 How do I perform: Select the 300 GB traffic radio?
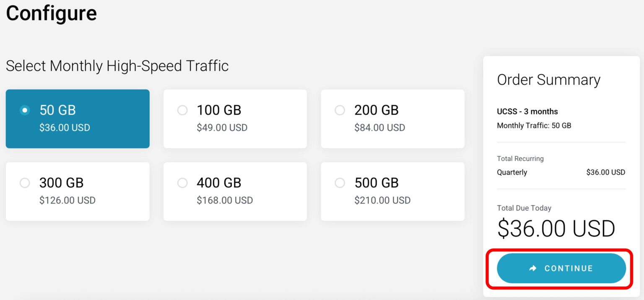click(x=25, y=183)
